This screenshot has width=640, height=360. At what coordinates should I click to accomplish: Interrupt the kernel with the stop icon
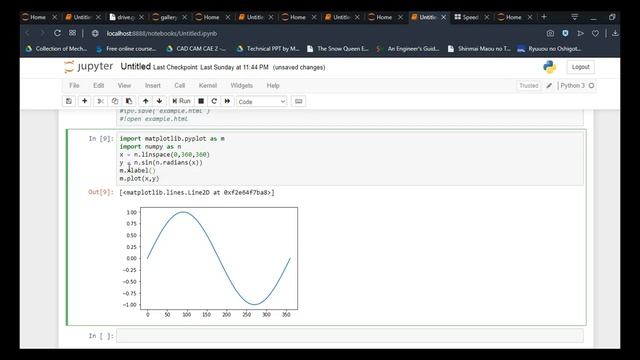[x=201, y=101]
